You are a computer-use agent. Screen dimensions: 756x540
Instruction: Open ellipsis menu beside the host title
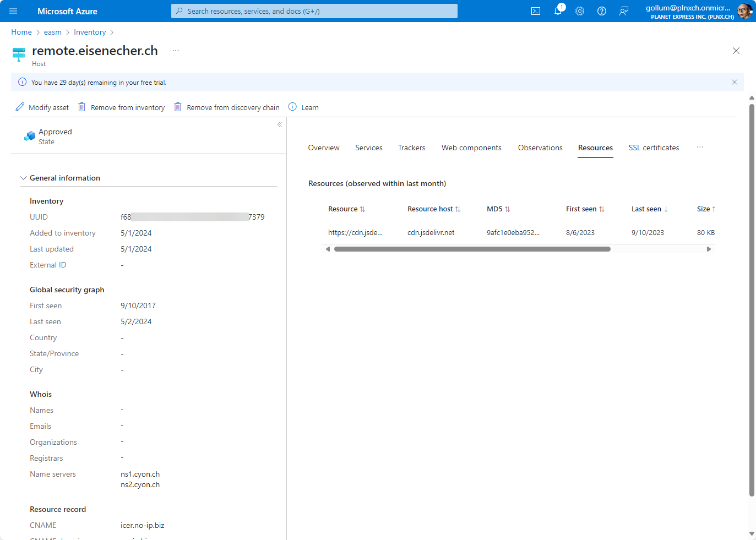pos(176,51)
